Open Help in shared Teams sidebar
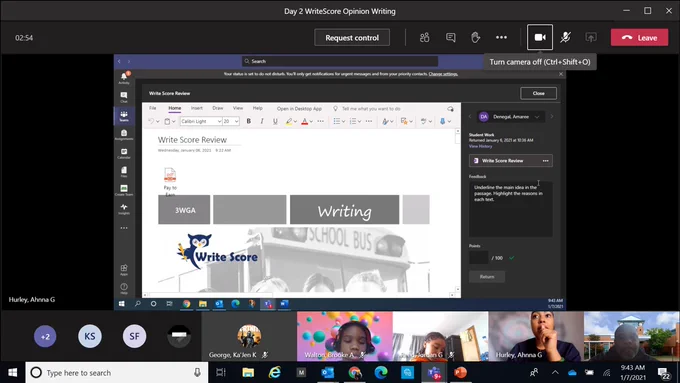680x383 pixels. coord(124,288)
